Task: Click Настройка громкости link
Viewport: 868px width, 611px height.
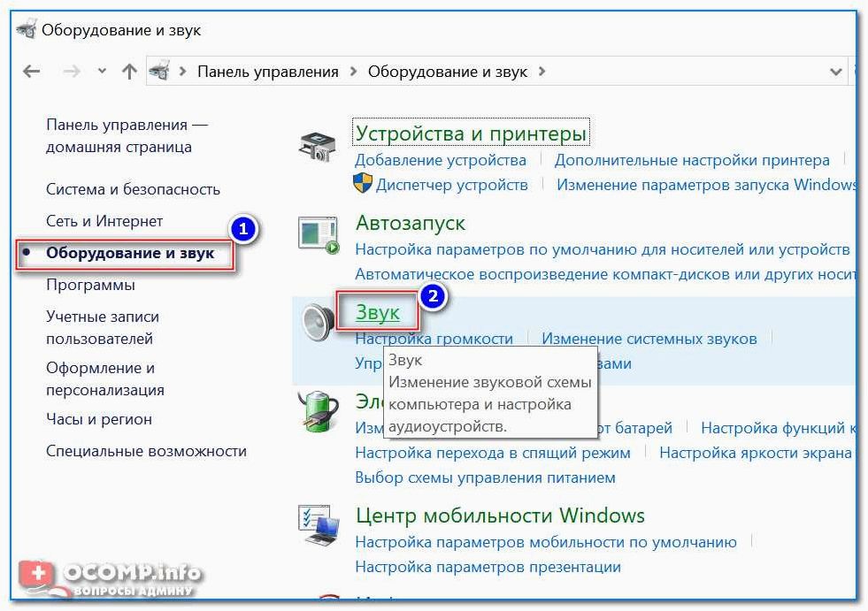Action: pos(434,339)
